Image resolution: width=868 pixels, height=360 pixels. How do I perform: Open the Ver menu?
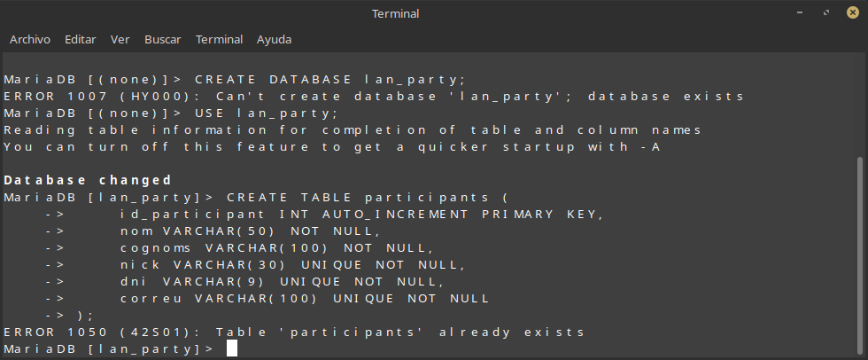click(120, 40)
